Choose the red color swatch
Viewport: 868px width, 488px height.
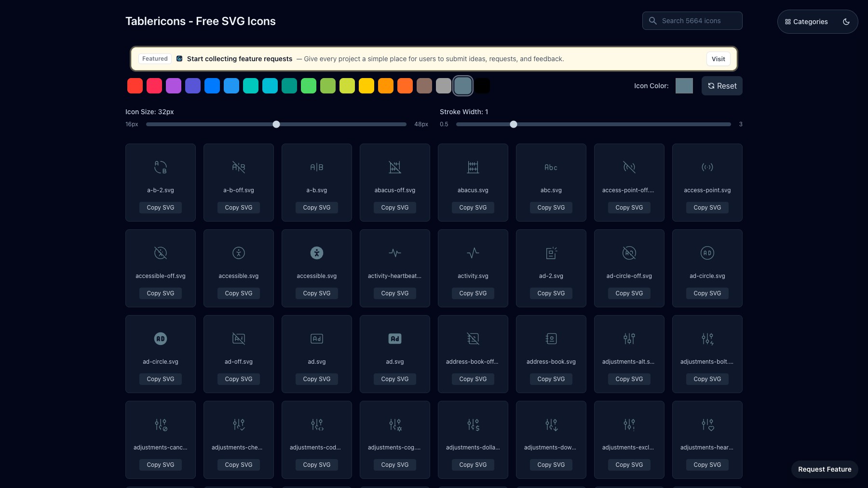[x=135, y=86]
